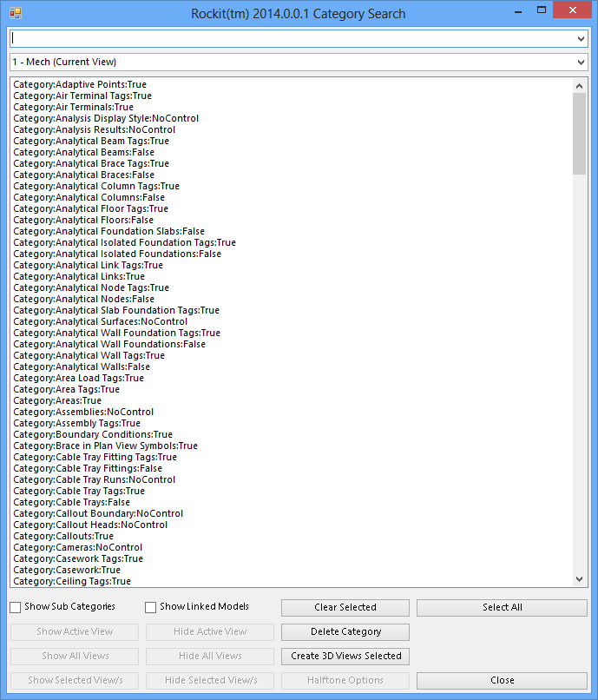Image resolution: width=598 pixels, height=700 pixels.
Task: Close the window with the red X
Action: click(x=573, y=10)
